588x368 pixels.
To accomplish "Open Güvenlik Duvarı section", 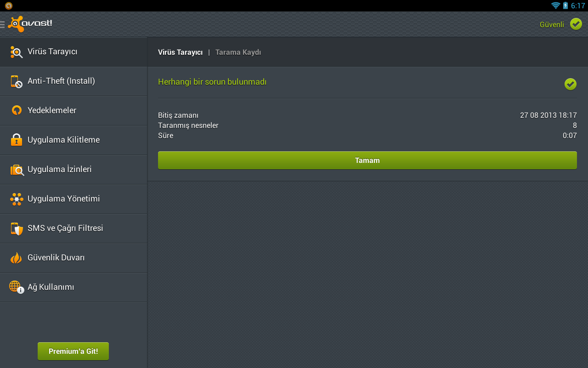I will click(x=73, y=258).
